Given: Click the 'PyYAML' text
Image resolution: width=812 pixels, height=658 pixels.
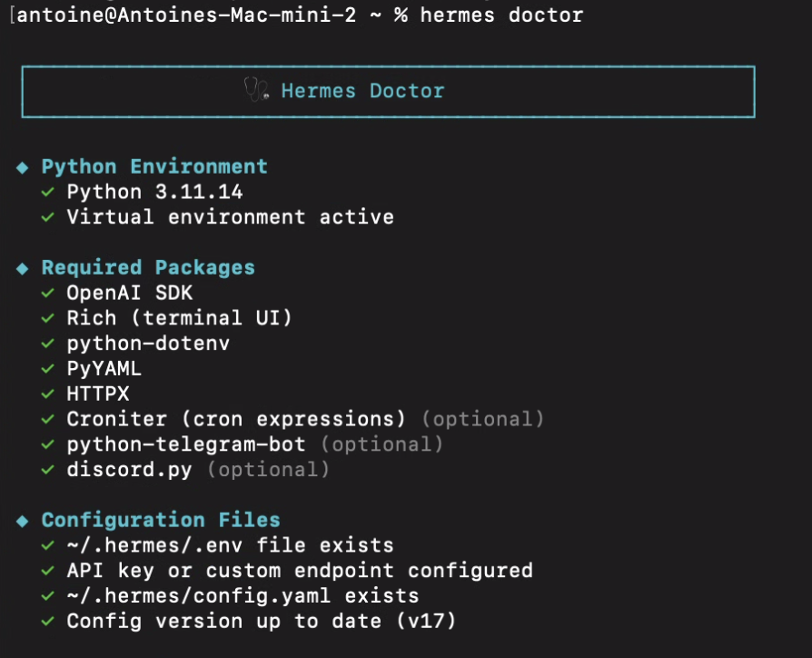Looking at the screenshot, I should [104, 369].
